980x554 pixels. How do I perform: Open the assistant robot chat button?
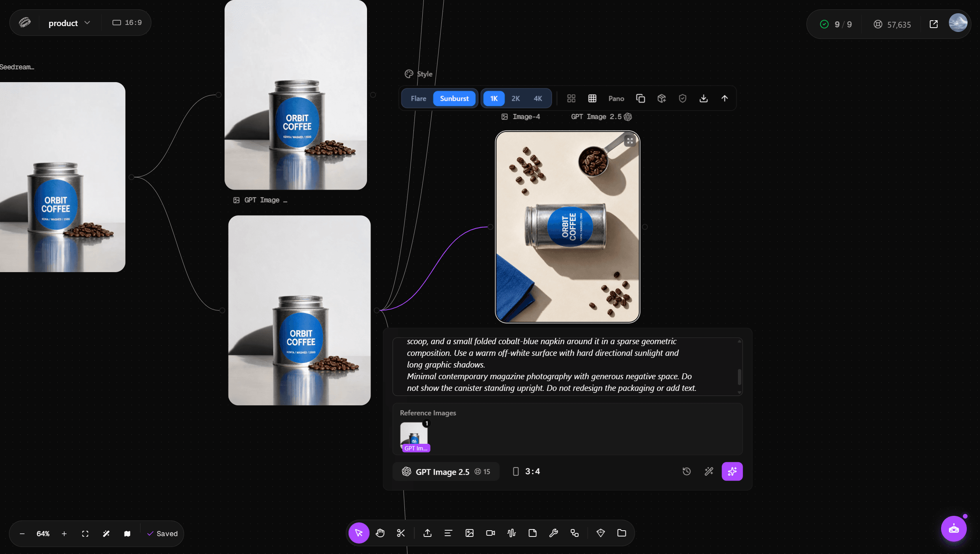954,529
